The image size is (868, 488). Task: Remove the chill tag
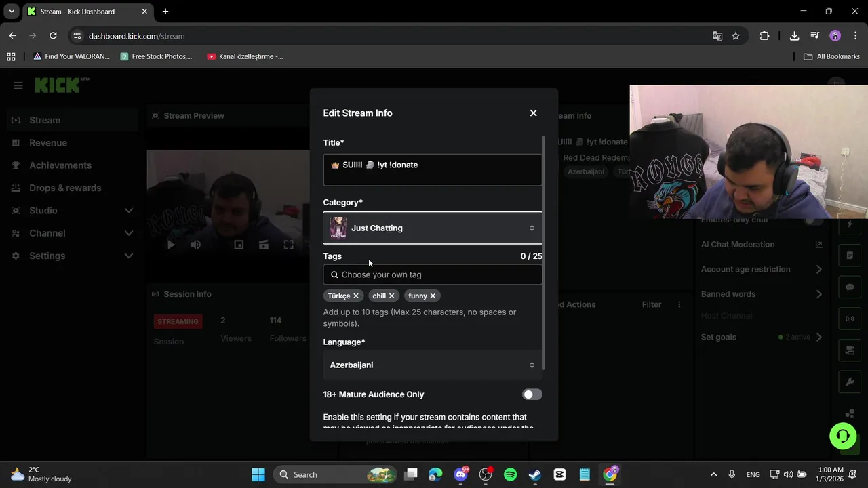point(391,296)
